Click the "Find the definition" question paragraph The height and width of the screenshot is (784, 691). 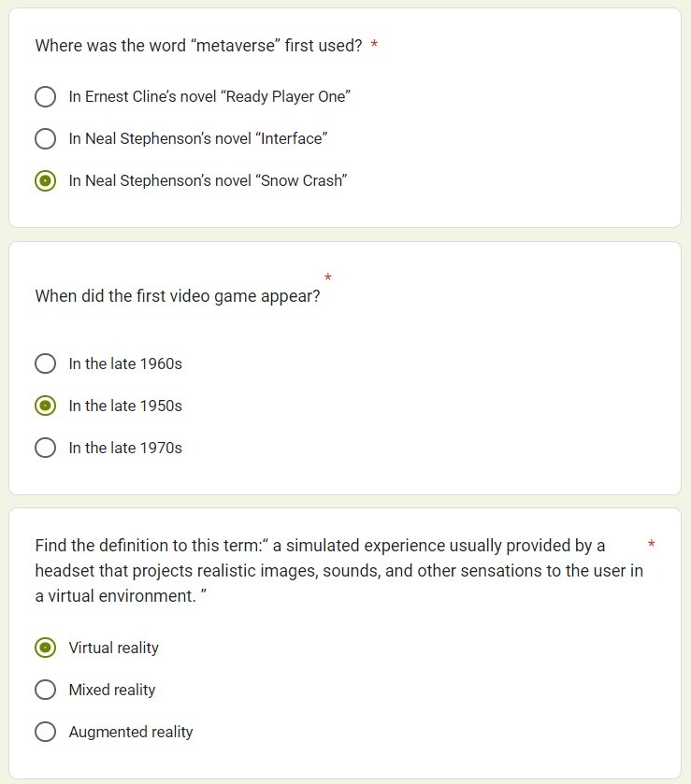pyautogui.click(x=337, y=570)
